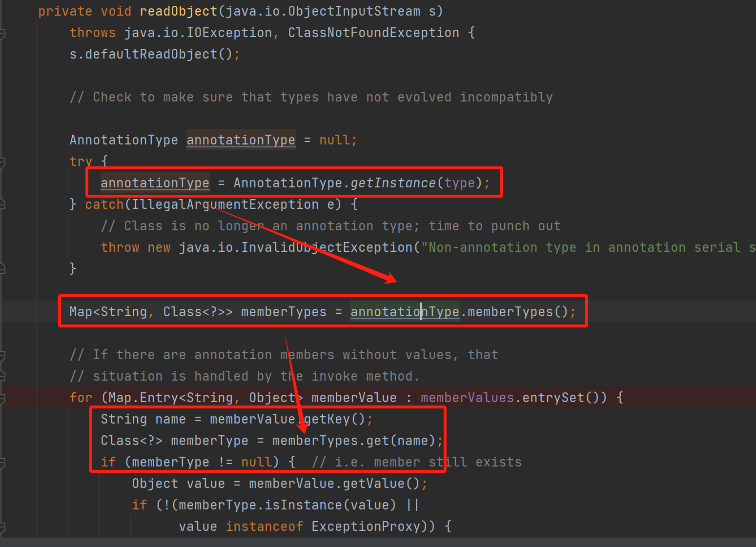The height and width of the screenshot is (547, 756).
Task: Click memberValues field in the for loop
Action: click(x=467, y=398)
